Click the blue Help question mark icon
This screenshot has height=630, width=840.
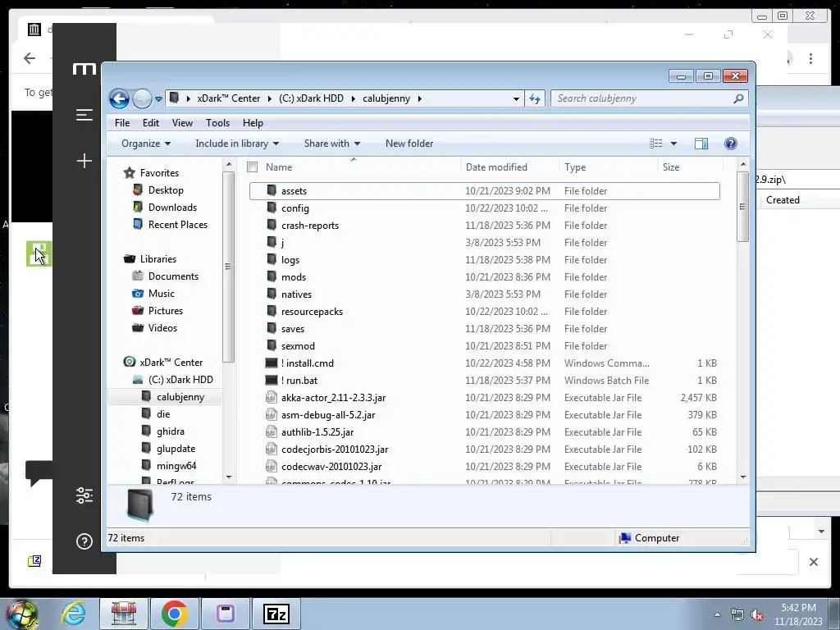pos(731,144)
